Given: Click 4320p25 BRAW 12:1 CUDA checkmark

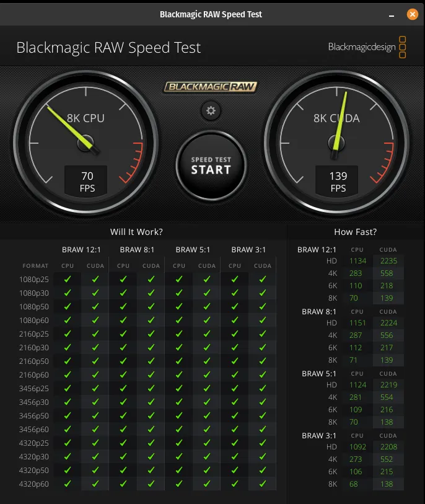Looking at the screenshot, I should (x=95, y=443).
